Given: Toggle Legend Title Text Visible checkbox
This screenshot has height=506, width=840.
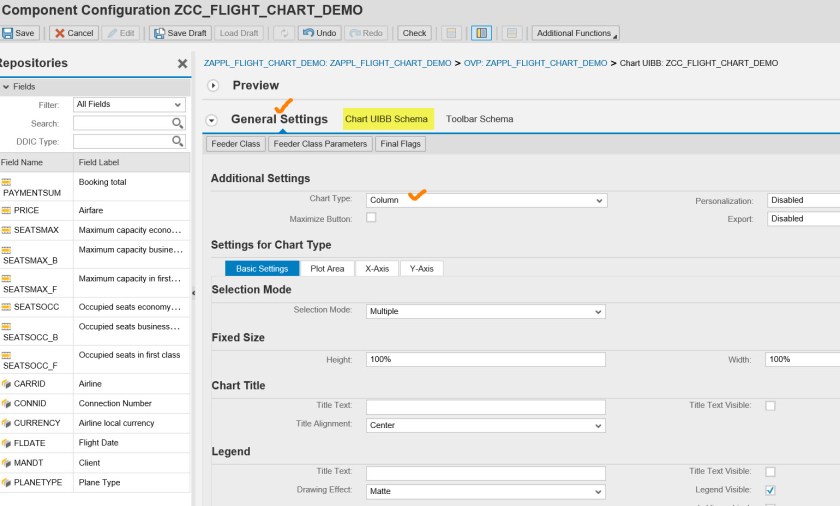Looking at the screenshot, I should pyautogui.click(x=770, y=472).
